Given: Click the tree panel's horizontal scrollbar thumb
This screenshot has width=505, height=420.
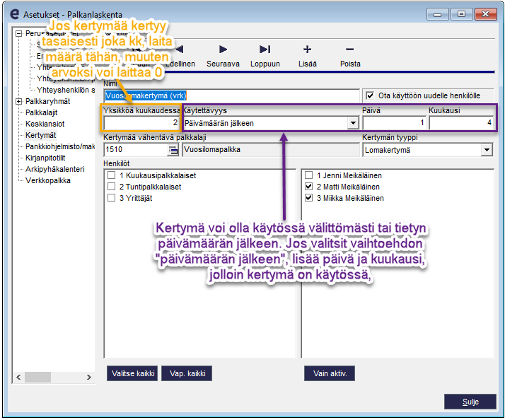Looking at the screenshot, I should click(37, 377).
